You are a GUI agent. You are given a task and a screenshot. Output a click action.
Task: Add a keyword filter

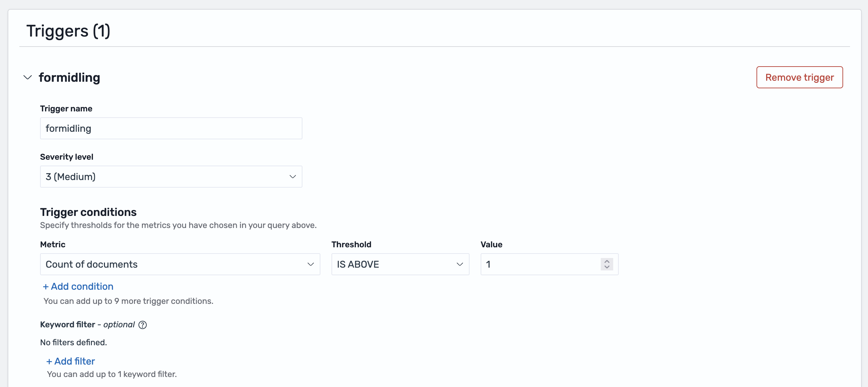point(70,361)
